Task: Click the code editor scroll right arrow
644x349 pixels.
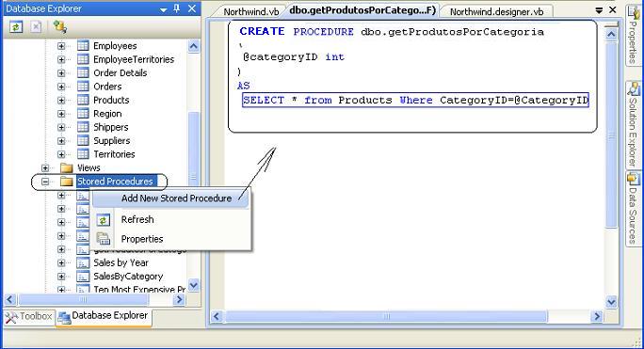Action: point(597,316)
